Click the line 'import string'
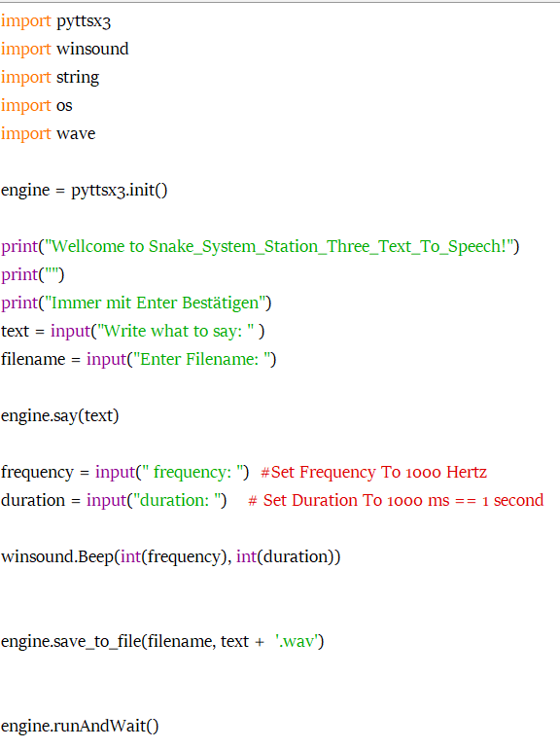The width and height of the screenshot is (560, 749). [51, 78]
